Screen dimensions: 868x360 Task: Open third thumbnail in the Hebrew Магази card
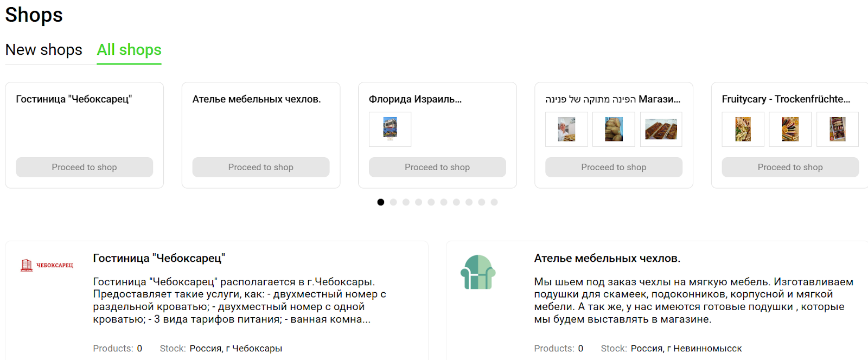click(x=661, y=129)
